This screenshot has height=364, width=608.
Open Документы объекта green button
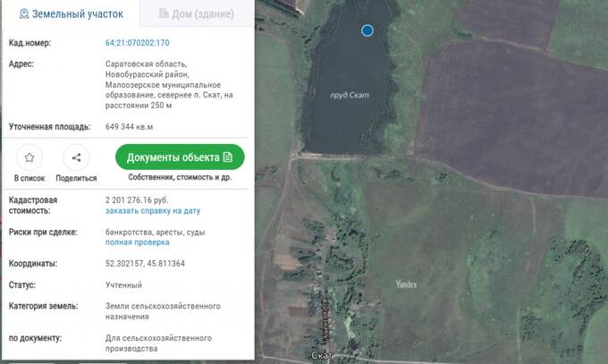179,157
